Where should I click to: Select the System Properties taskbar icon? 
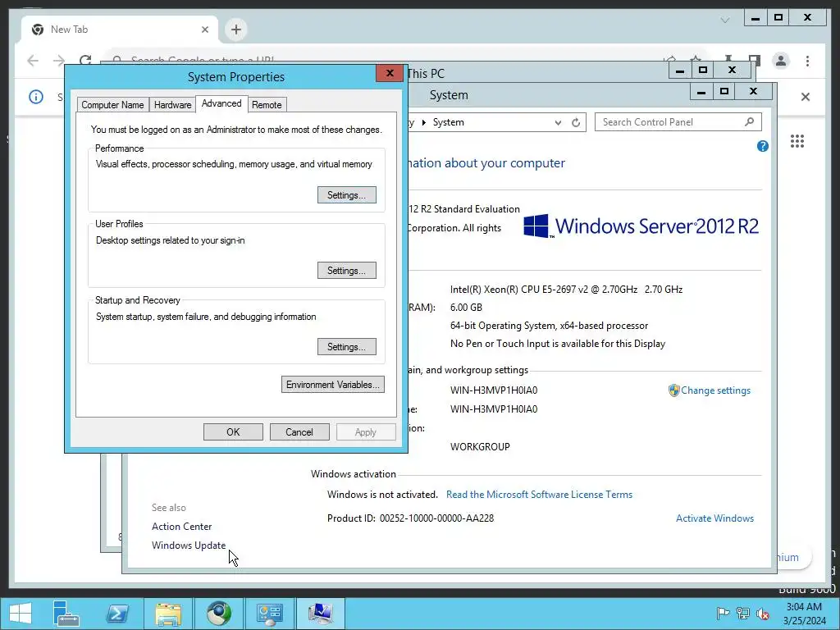pyautogui.click(x=320, y=614)
